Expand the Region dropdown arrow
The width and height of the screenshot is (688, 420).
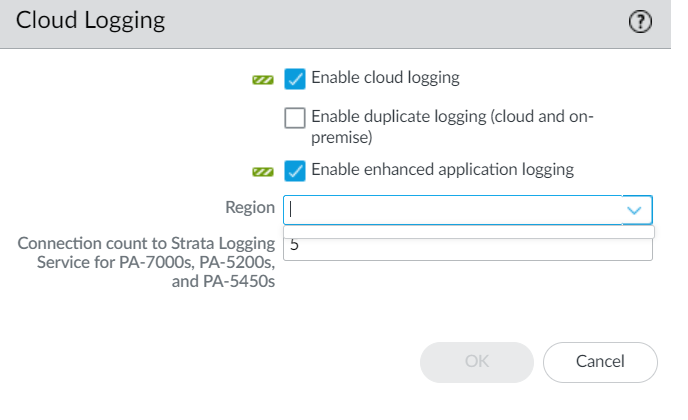point(634,210)
